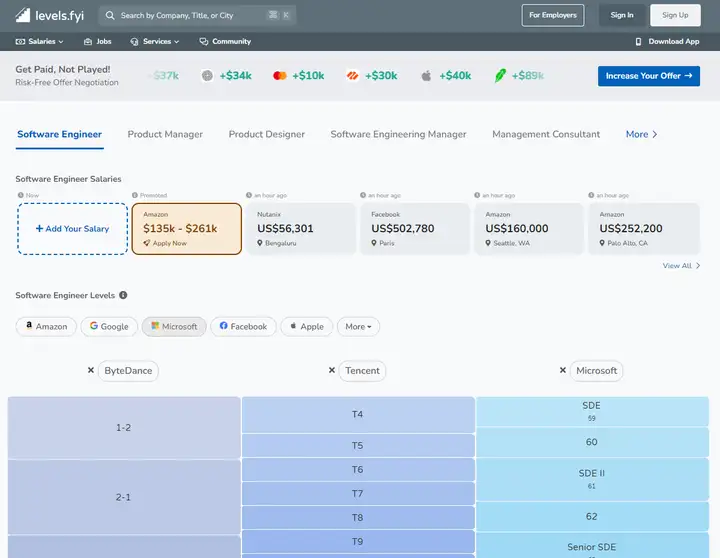Click the Mastercard logo next to +$10k

point(280,76)
